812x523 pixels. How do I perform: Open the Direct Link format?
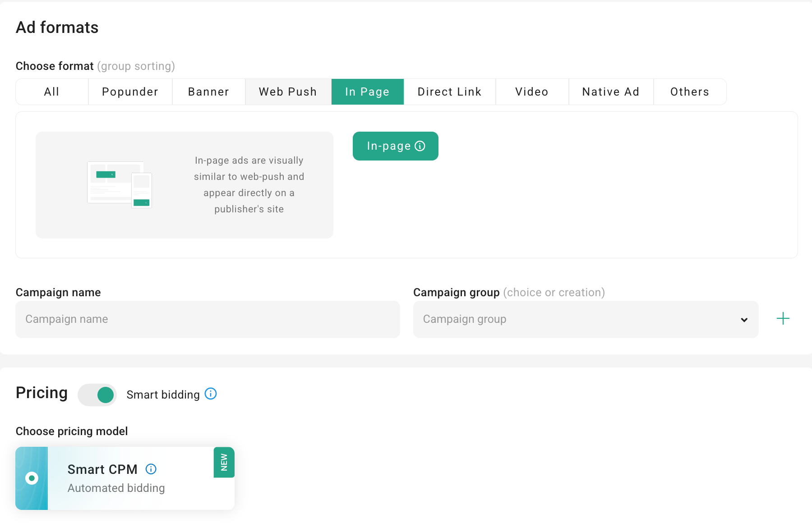click(449, 92)
